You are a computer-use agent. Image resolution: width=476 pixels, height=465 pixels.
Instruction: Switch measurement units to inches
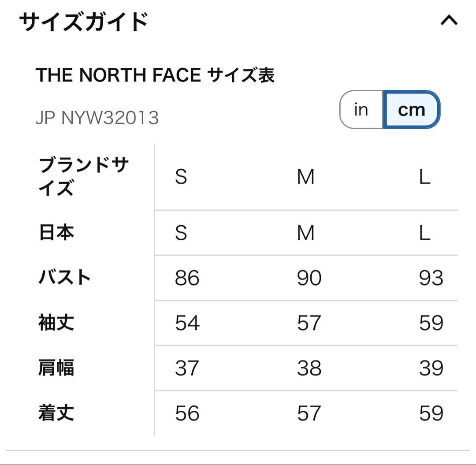361,110
